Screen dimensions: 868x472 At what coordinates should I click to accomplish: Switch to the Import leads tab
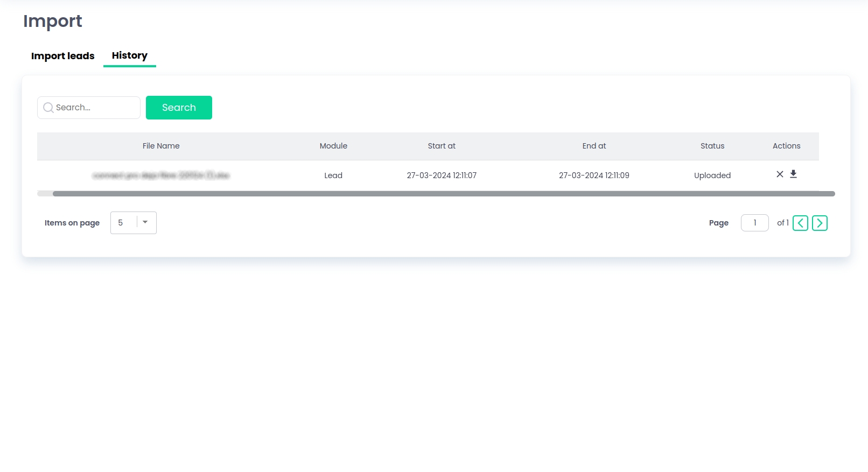click(x=62, y=56)
